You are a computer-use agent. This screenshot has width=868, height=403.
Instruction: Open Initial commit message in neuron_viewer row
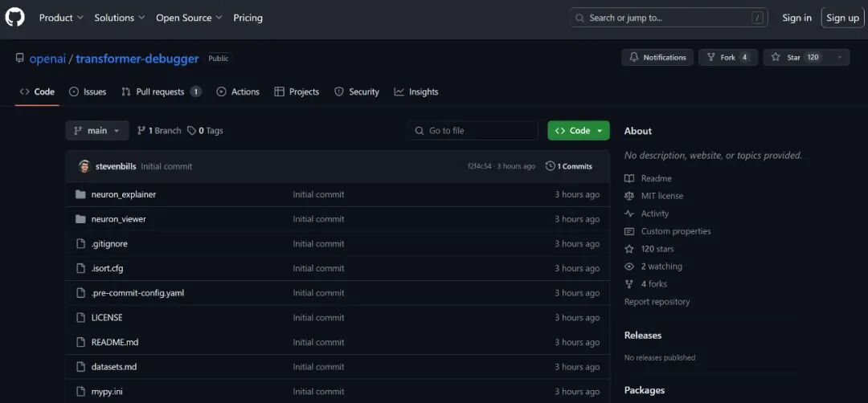pos(318,219)
